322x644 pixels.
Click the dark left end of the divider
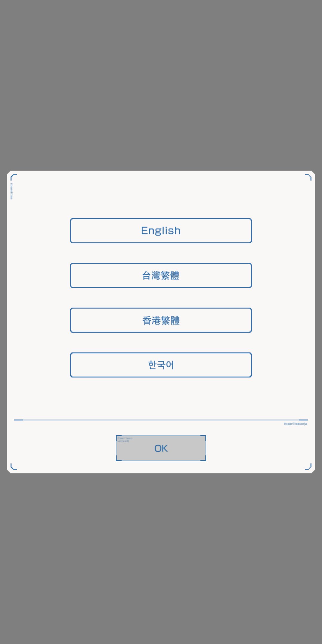click(x=18, y=420)
